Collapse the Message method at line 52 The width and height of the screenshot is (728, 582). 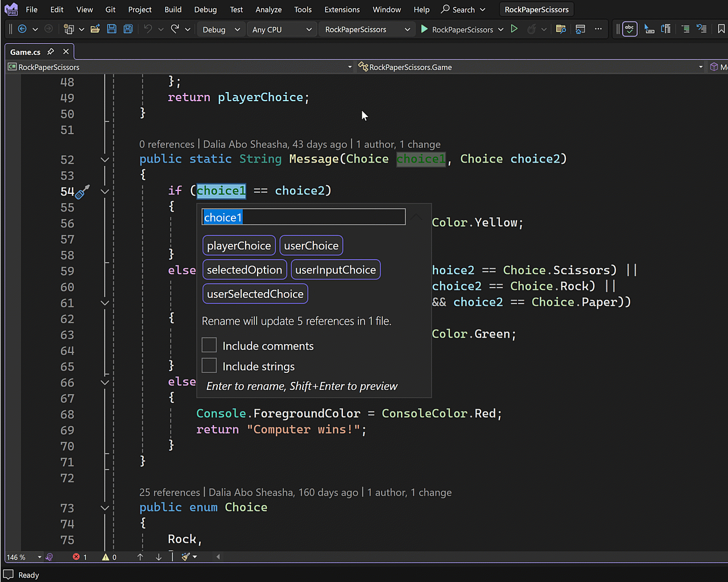click(105, 160)
